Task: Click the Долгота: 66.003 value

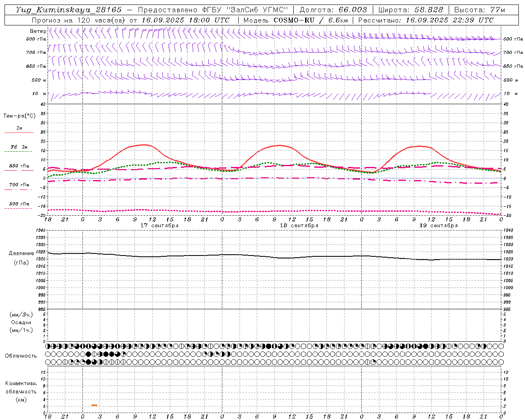Action: tap(333, 10)
